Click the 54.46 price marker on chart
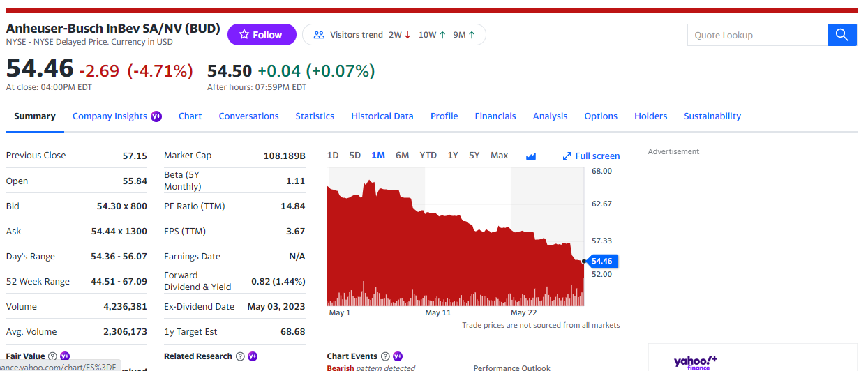The height and width of the screenshot is (371, 868). [x=601, y=261]
